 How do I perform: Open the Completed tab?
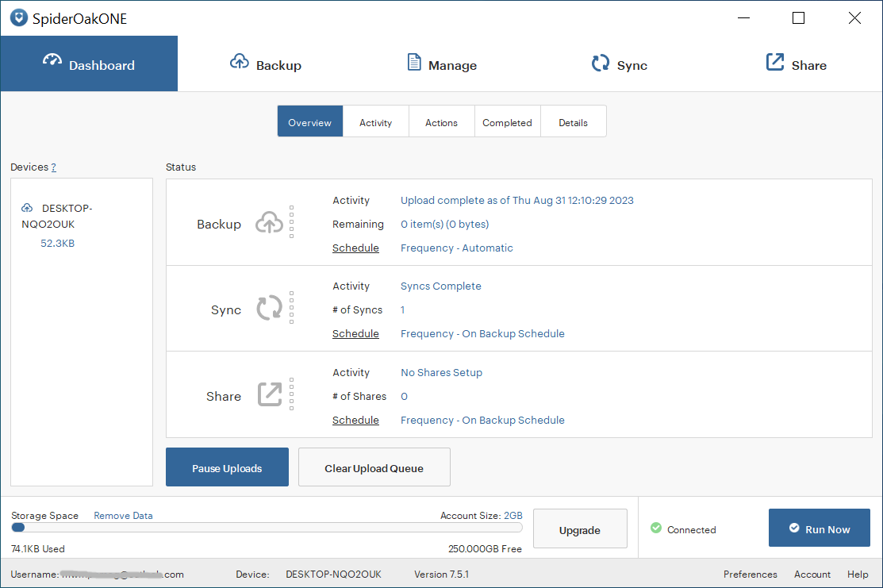507,121
